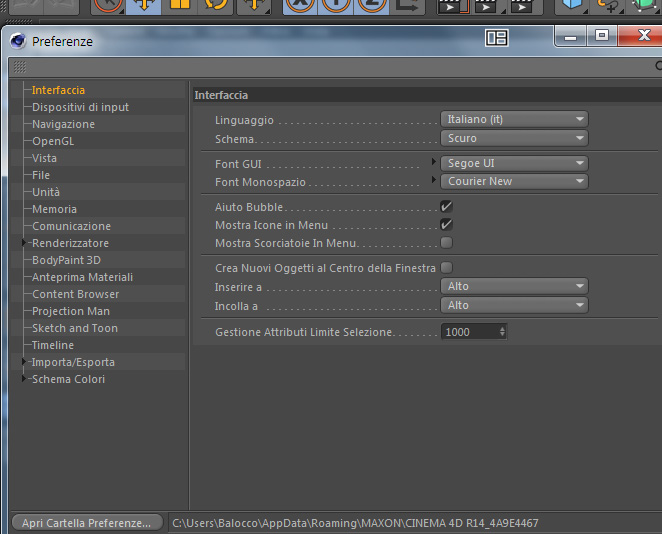This screenshot has height=534, width=662.
Task: Select the Scale tool in main toolbar
Action: click(x=180, y=6)
